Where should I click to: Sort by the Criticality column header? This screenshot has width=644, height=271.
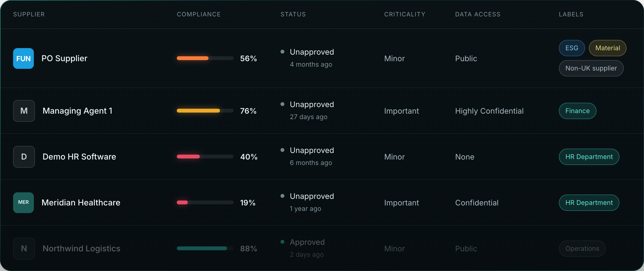click(405, 14)
